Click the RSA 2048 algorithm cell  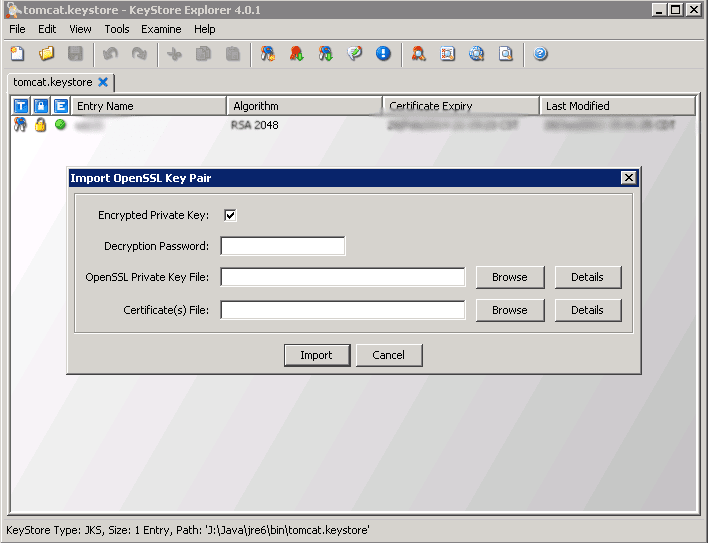(x=255, y=125)
